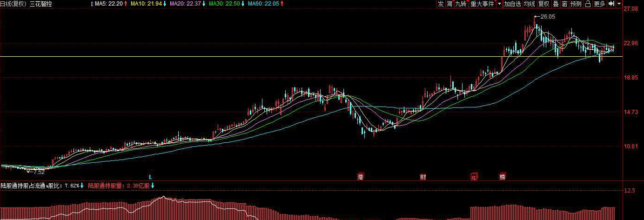
Task: Click the 12.5 sub-chart axis value
Action: [x=630, y=191]
